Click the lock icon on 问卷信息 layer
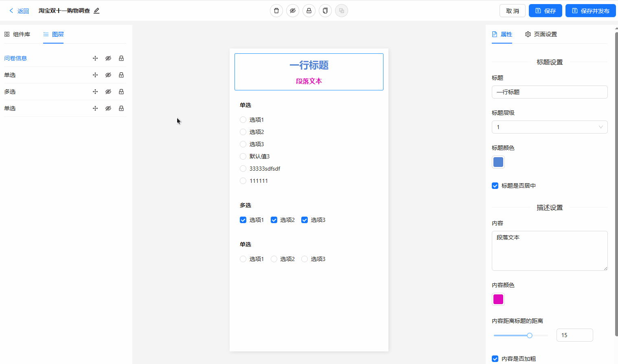The height and width of the screenshot is (364, 618). pyautogui.click(x=121, y=58)
